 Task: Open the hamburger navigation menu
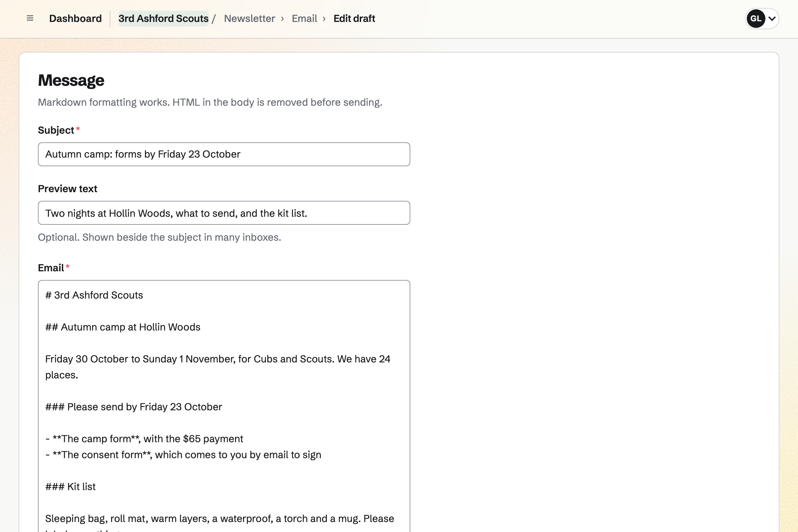[30, 18]
